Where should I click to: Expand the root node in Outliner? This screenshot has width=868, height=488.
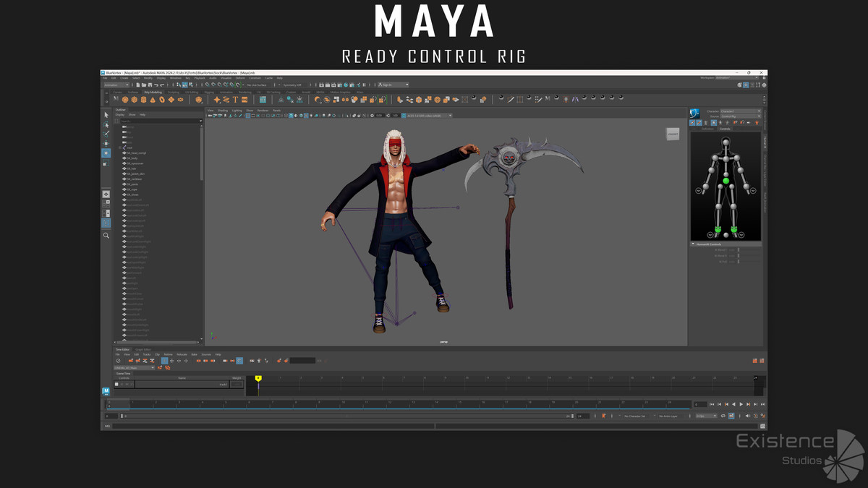pos(121,147)
